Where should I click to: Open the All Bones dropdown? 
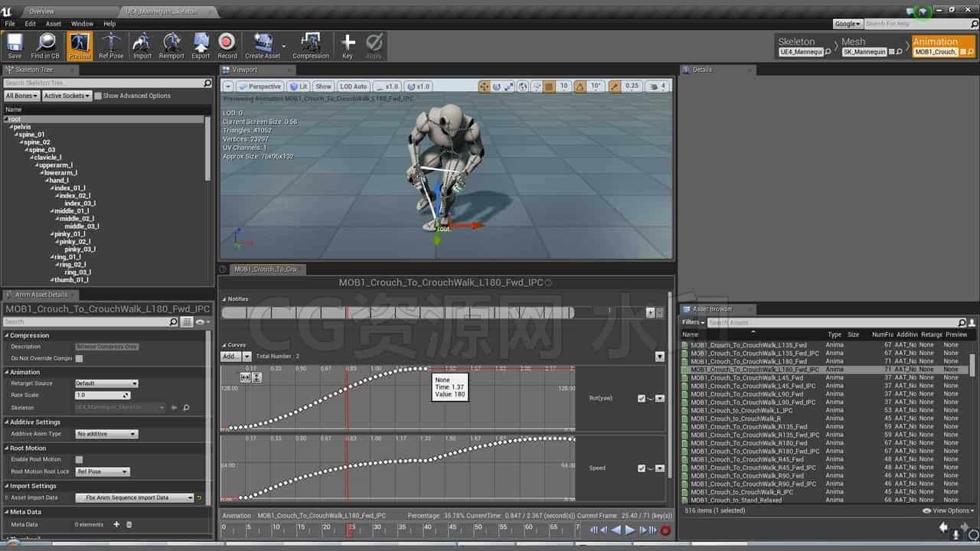tap(21, 96)
